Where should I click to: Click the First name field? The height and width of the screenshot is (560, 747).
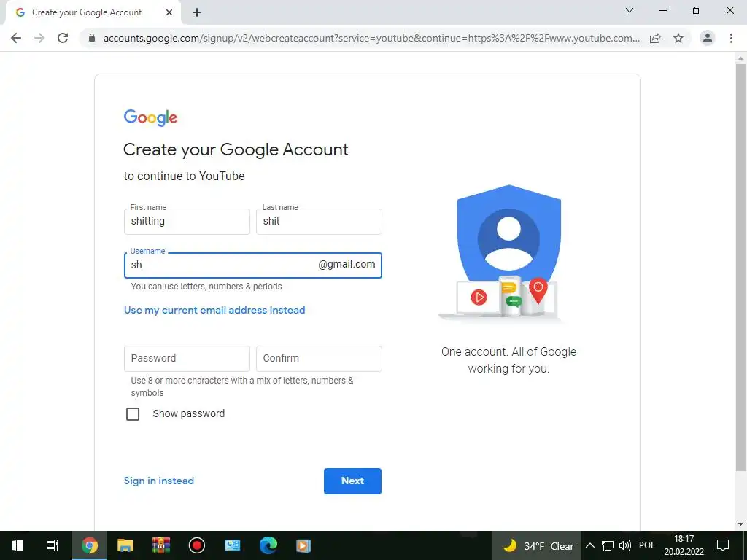click(x=187, y=222)
